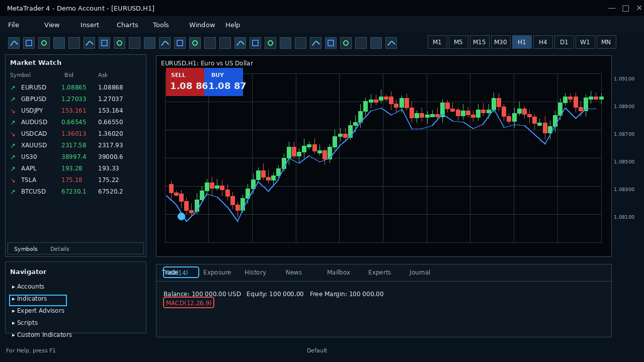Switch chart to the M5 timeframe
This screenshot has height=362, width=644.
click(x=458, y=42)
